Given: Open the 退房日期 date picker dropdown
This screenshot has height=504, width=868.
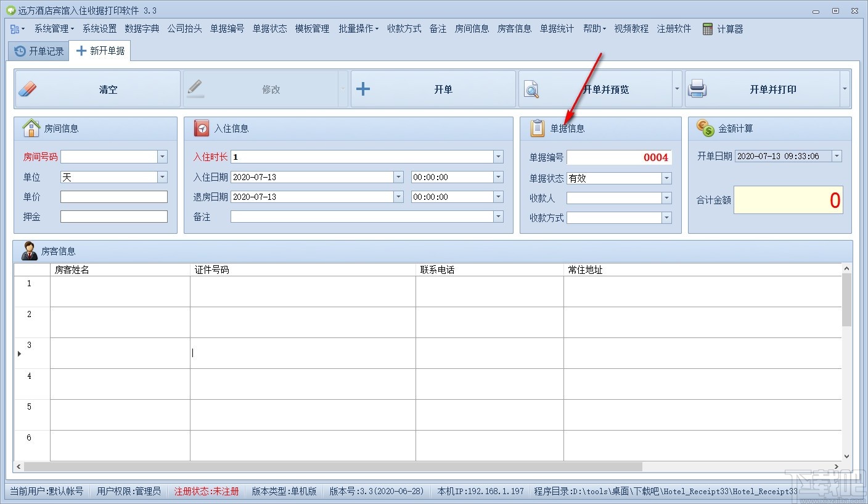Looking at the screenshot, I should point(398,197).
